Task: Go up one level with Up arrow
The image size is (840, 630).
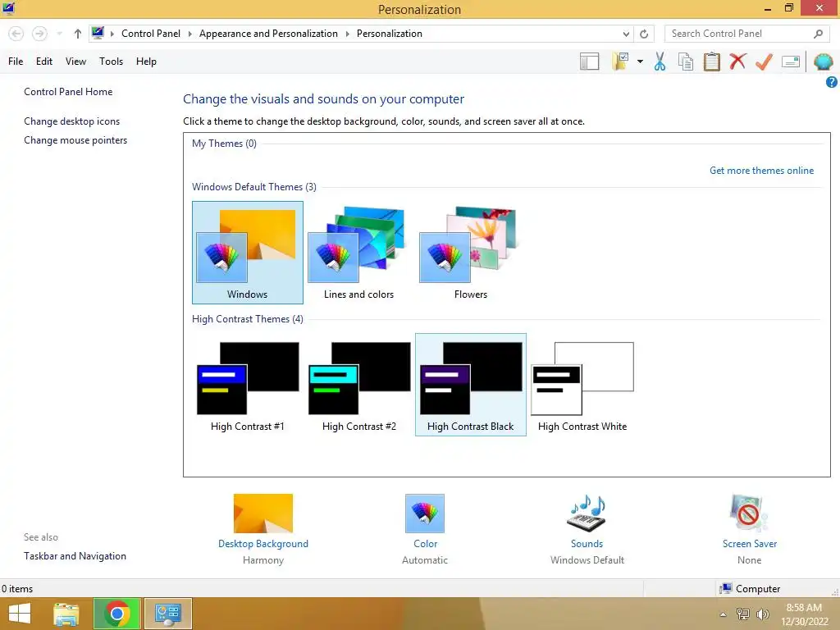Action: click(78, 34)
